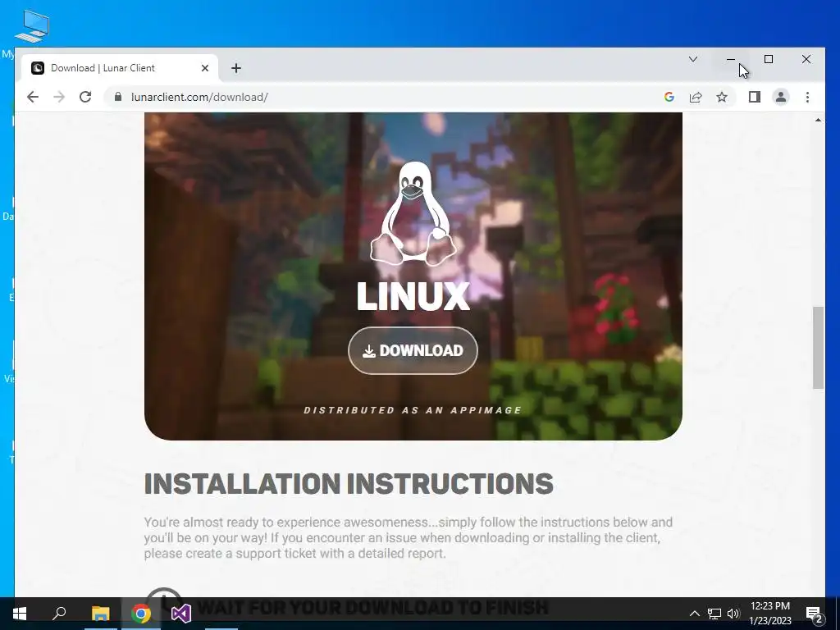Close the Download | Lunar Client tab
This screenshot has height=630, width=840.
point(204,68)
